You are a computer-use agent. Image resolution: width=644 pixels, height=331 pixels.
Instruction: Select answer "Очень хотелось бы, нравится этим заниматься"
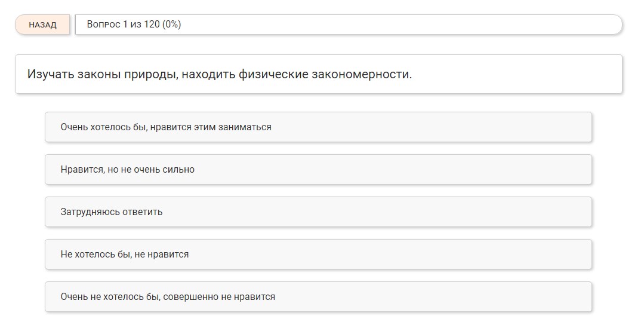tap(318, 127)
